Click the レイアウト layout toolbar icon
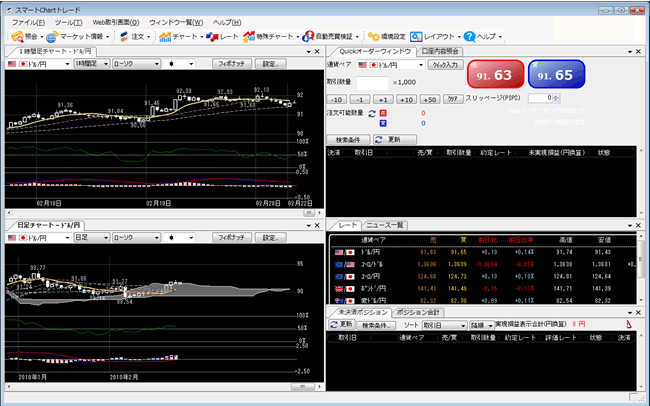The width and height of the screenshot is (650, 406). point(416,37)
